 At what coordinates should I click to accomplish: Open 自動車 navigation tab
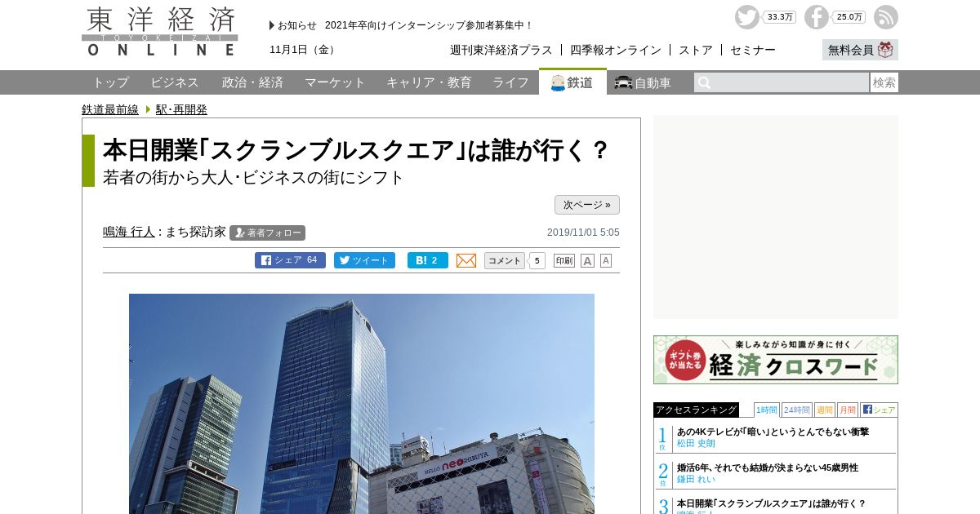click(643, 82)
